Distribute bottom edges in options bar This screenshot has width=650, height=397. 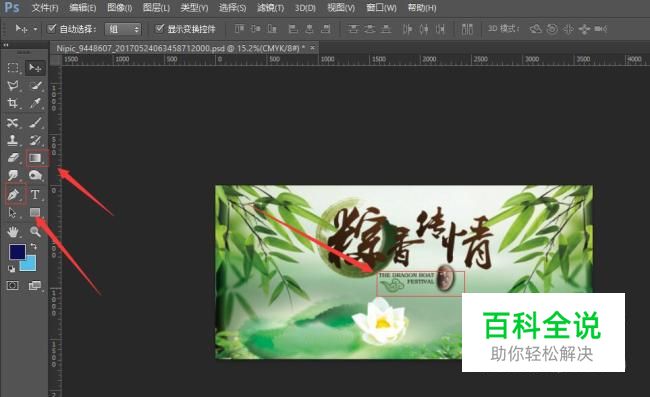386,29
